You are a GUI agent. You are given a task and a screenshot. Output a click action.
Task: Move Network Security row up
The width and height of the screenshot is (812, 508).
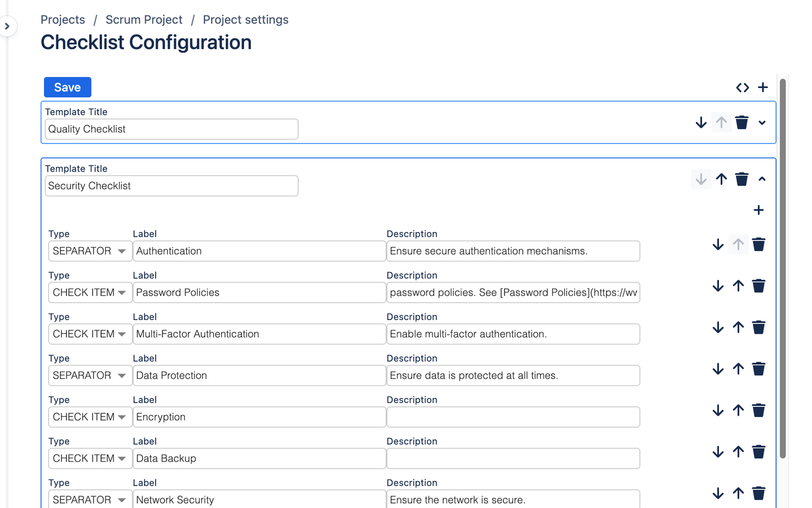point(738,493)
